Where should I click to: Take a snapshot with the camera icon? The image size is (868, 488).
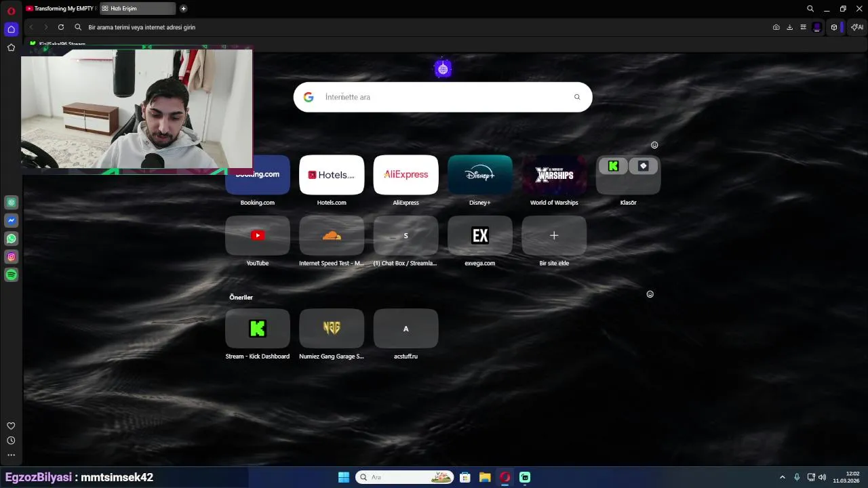click(x=776, y=27)
